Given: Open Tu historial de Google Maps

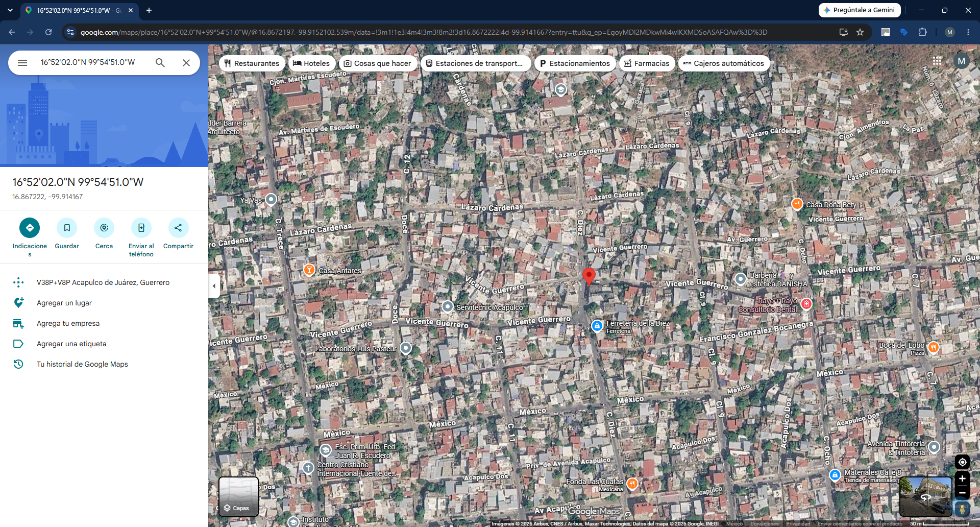Looking at the screenshot, I should (x=104, y=364).
